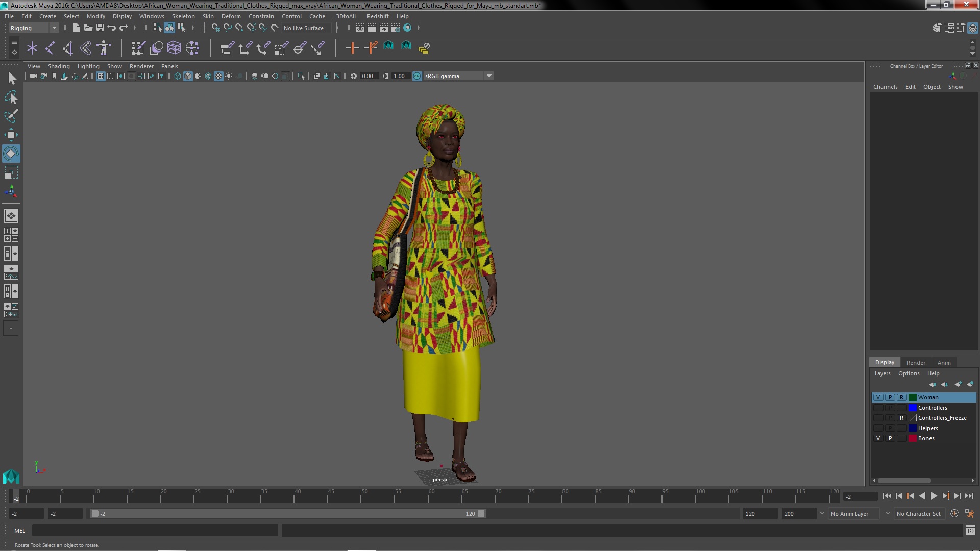
Task: Toggle auto keyframe button
Action: (x=954, y=514)
